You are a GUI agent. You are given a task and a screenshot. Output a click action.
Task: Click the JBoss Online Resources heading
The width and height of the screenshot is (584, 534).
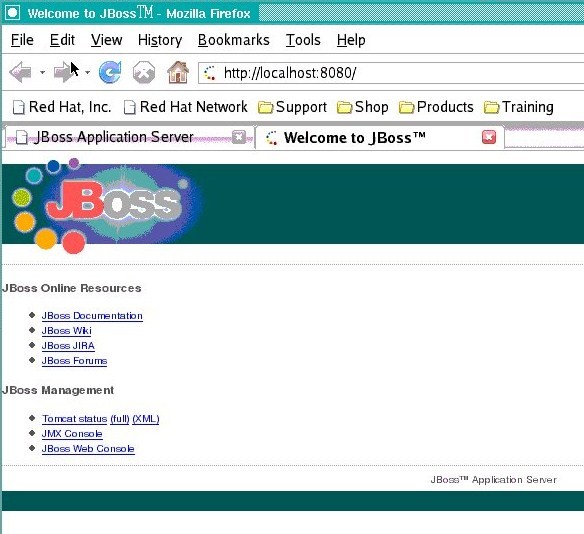(x=71, y=288)
